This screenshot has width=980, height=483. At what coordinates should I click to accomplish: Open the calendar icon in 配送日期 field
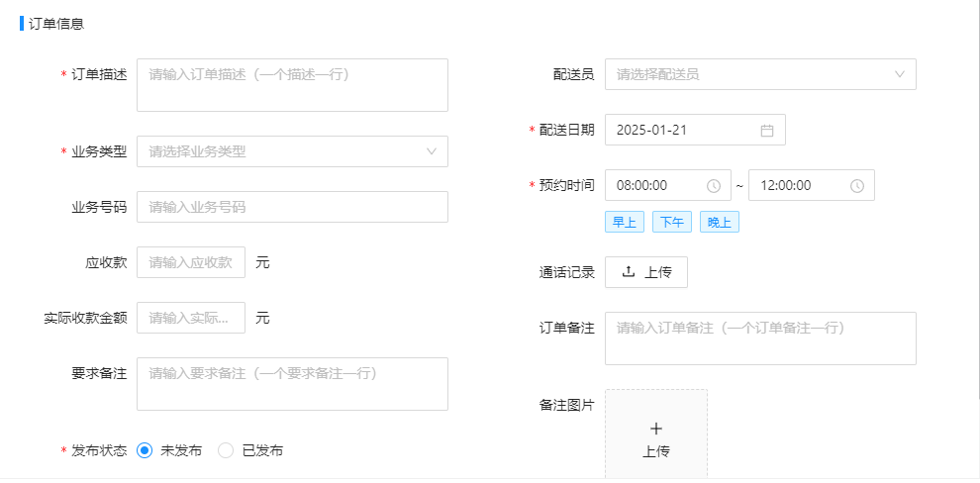[767, 131]
